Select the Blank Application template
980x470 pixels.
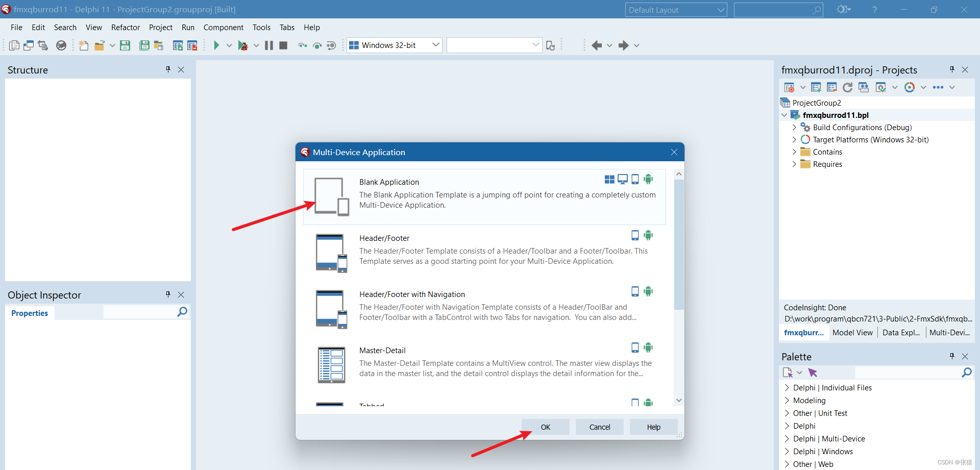[x=484, y=196]
